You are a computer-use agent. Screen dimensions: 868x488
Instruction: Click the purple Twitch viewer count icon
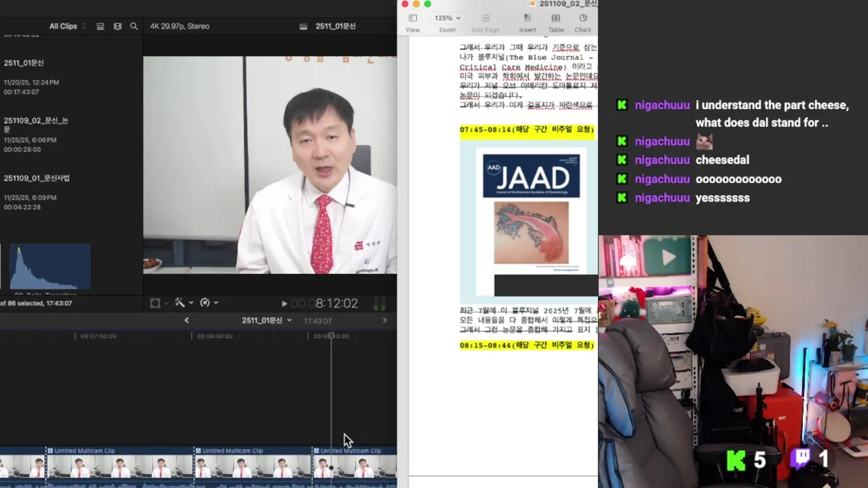[801, 459]
